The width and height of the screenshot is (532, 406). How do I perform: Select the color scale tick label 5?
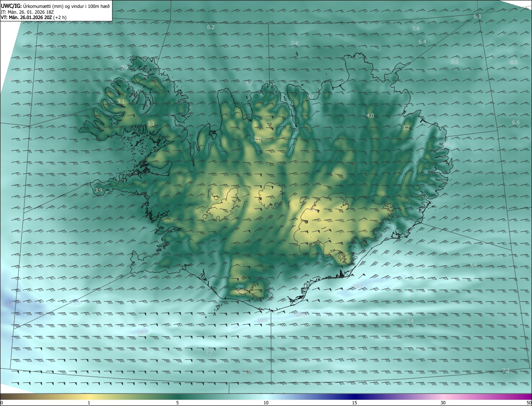(177, 403)
